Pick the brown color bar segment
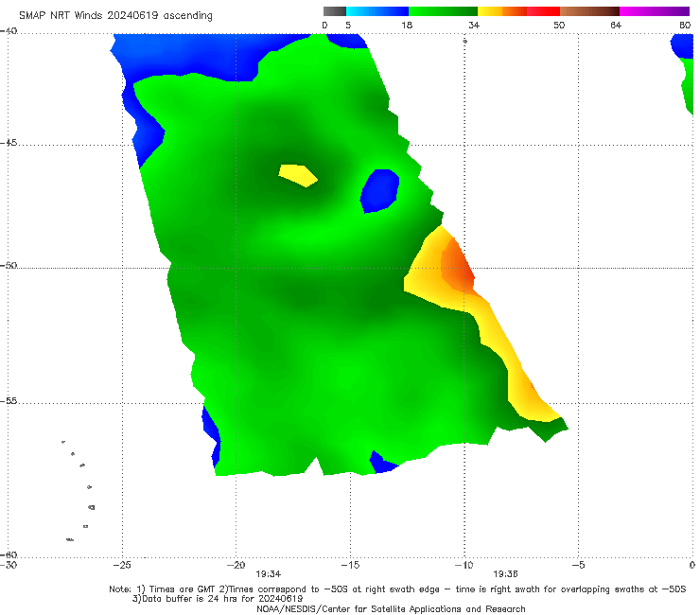The height and width of the screenshot is (615, 700). (x=589, y=11)
